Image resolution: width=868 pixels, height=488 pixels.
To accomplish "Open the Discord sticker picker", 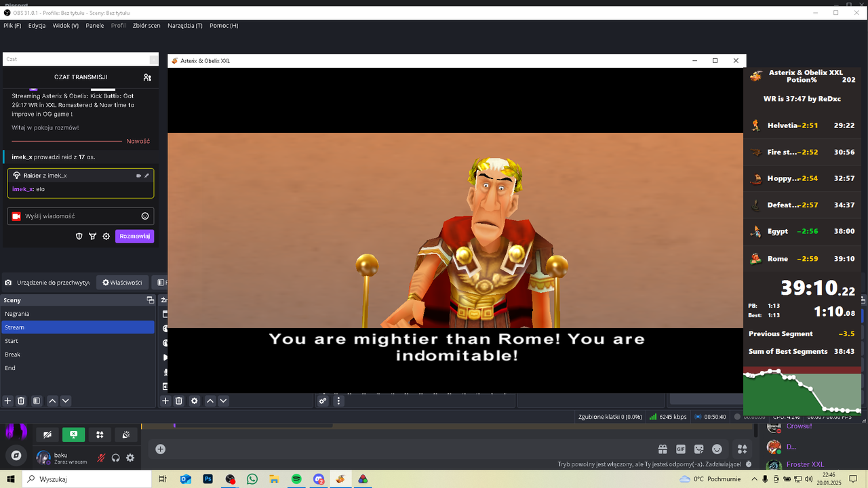I will (x=699, y=449).
